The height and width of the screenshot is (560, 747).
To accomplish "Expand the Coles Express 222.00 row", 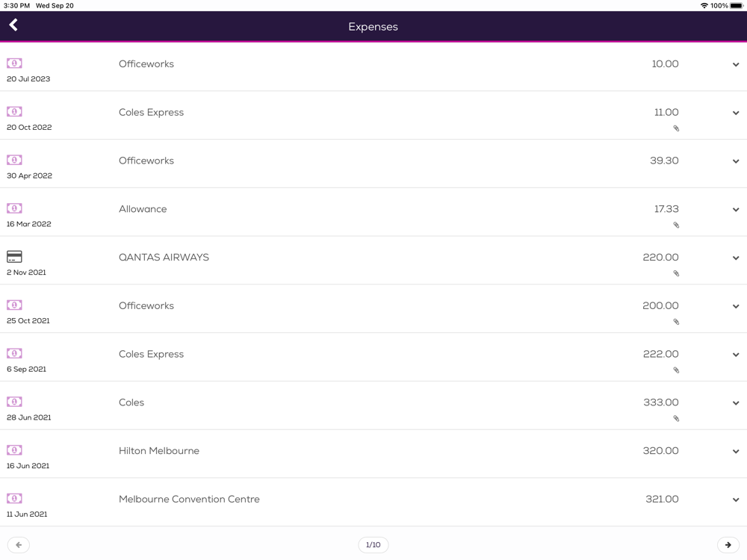I will 736,355.
